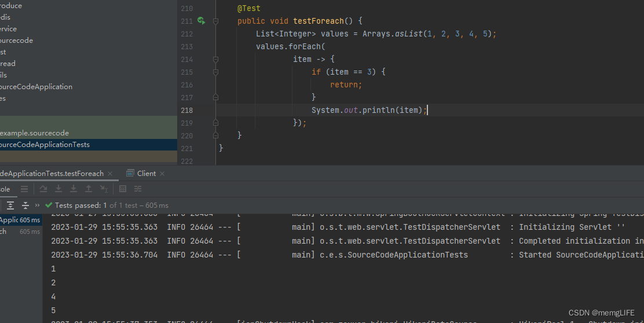Select the roduce folder in project tree
The width and height of the screenshot is (644, 323).
pyautogui.click(x=11, y=6)
